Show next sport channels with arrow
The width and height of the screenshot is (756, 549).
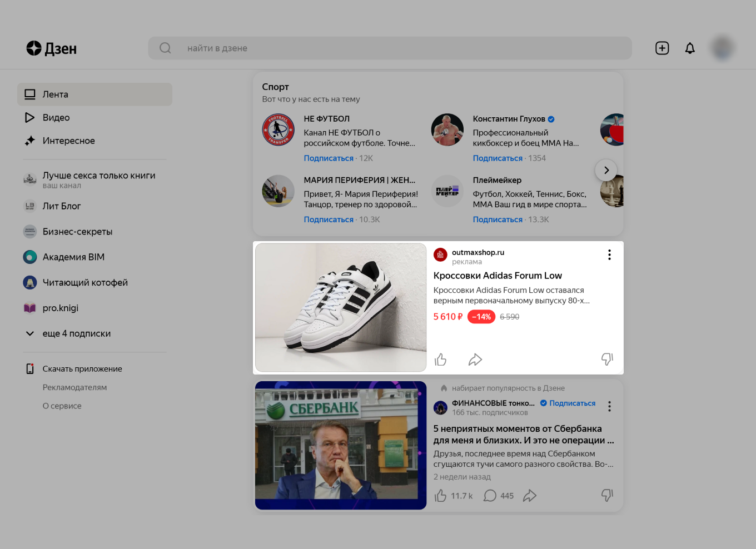(x=606, y=170)
